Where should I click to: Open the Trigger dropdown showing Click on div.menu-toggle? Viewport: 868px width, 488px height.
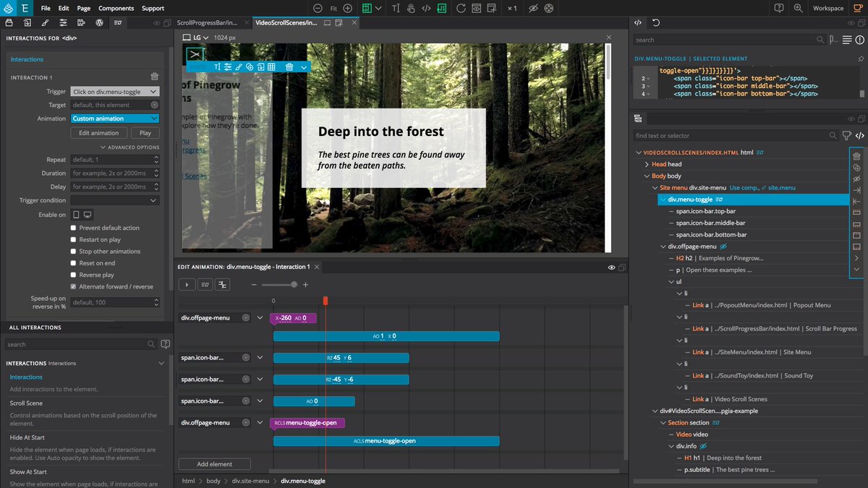click(x=115, y=92)
